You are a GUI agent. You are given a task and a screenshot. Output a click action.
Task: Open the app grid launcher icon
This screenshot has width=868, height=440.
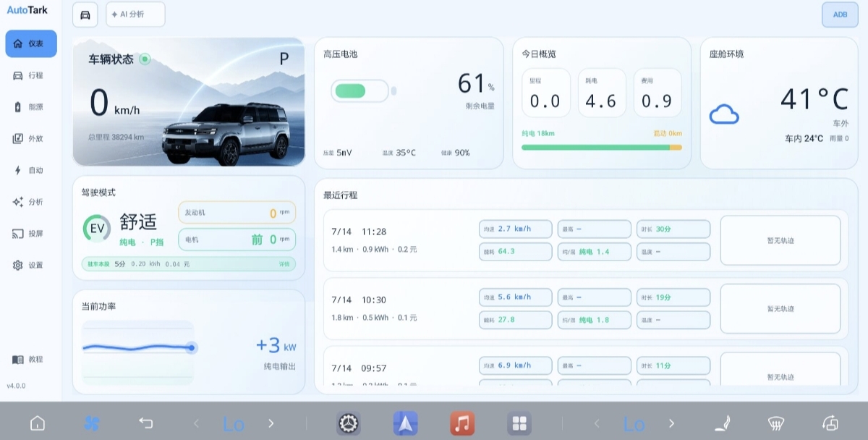click(x=519, y=423)
